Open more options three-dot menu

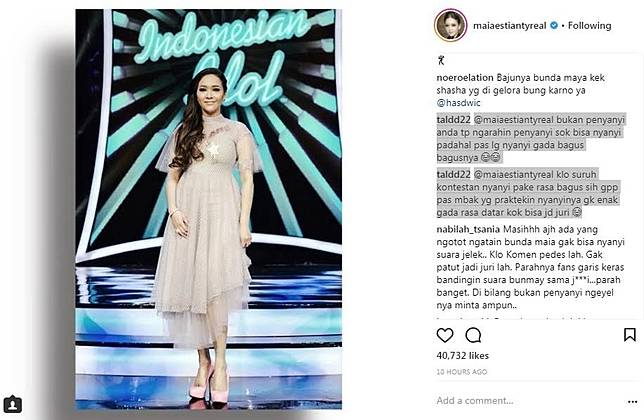pyautogui.click(x=632, y=402)
